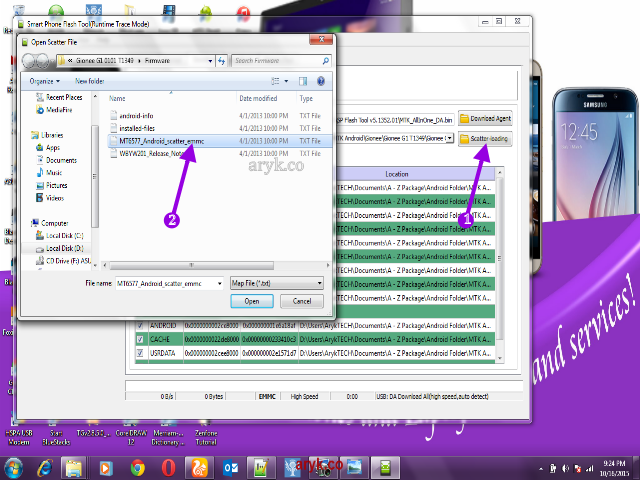Click the Back arrow in Open Scatter File dialog
This screenshot has width=640, height=480.
click(x=29, y=61)
